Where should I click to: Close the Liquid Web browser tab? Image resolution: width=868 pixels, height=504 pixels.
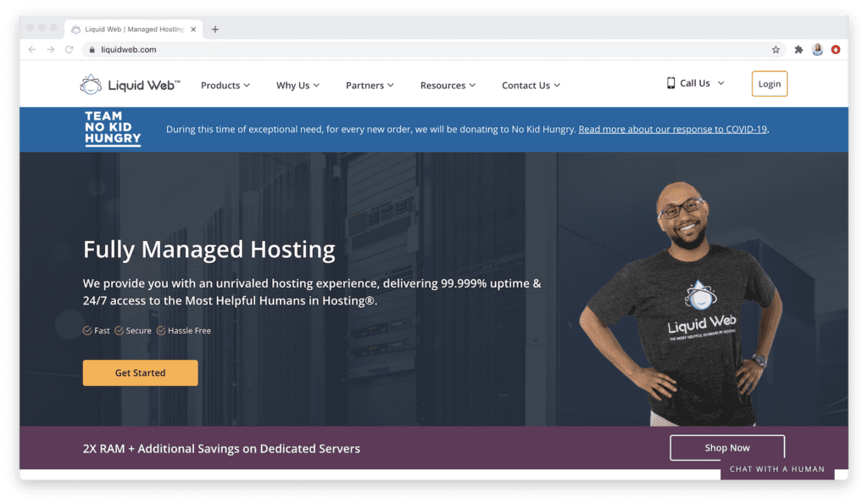click(x=193, y=30)
